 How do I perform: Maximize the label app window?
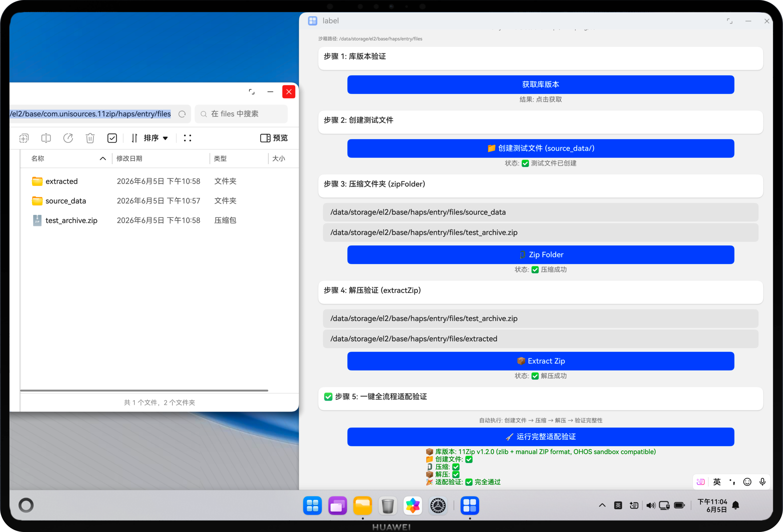[730, 21]
